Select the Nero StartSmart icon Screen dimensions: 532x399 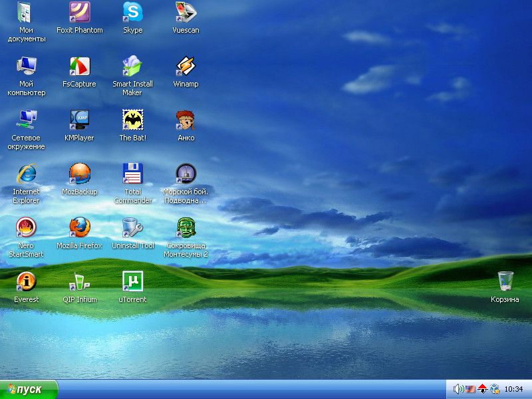27,228
